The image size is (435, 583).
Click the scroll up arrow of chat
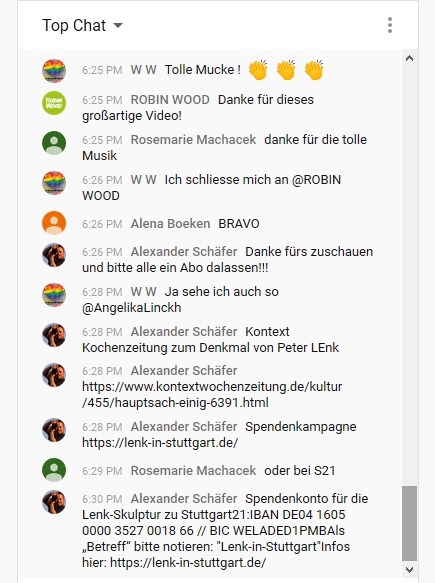click(409, 58)
